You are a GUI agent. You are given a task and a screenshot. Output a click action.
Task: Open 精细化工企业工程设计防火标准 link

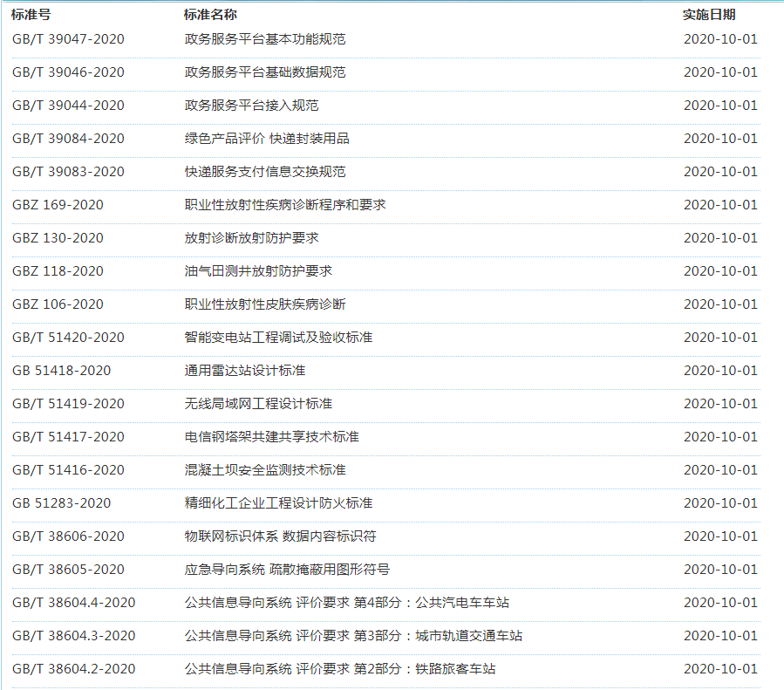(278, 503)
